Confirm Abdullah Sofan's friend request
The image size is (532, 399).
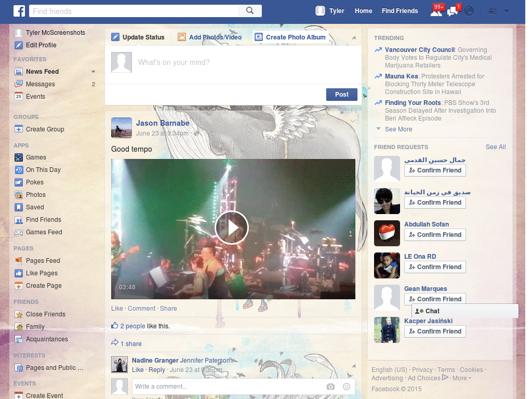(x=435, y=234)
